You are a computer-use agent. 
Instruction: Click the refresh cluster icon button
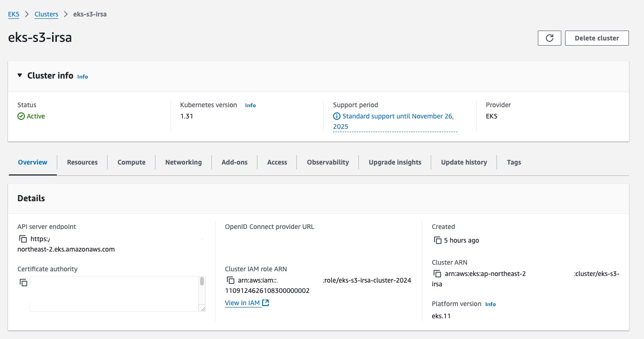pos(550,38)
